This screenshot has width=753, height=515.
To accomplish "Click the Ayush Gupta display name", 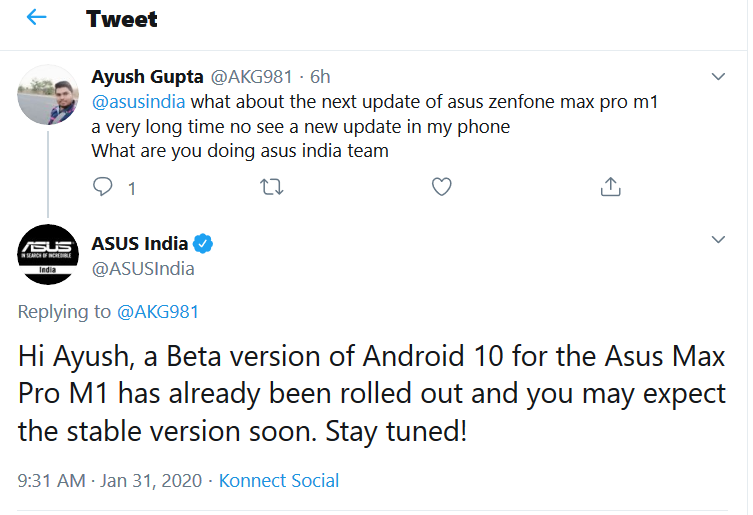I will click(147, 77).
